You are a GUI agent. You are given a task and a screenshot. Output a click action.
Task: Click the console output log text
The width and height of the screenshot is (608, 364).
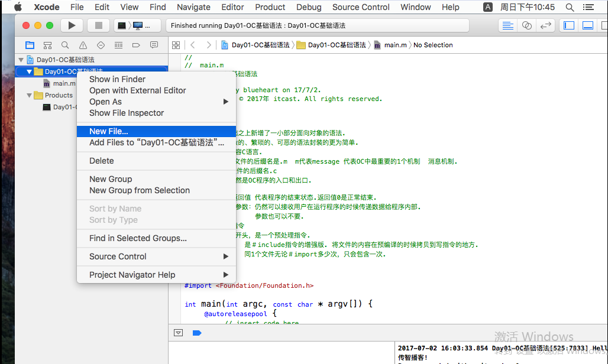click(x=503, y=352)
